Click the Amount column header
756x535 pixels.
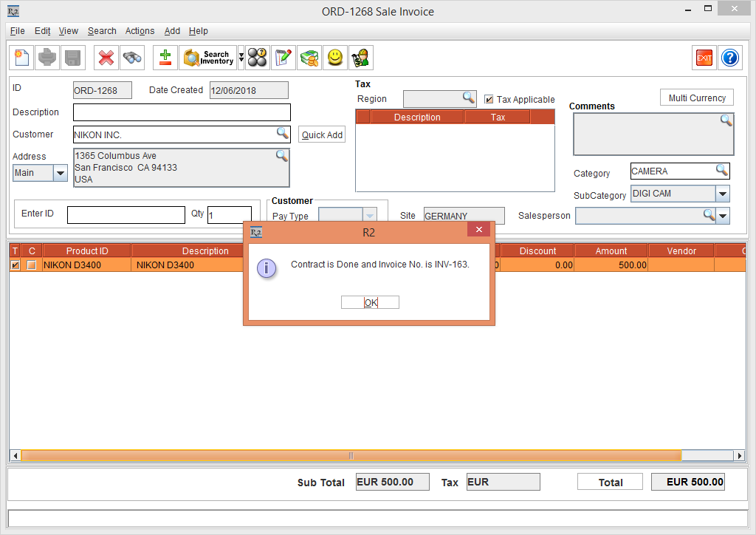611,251
